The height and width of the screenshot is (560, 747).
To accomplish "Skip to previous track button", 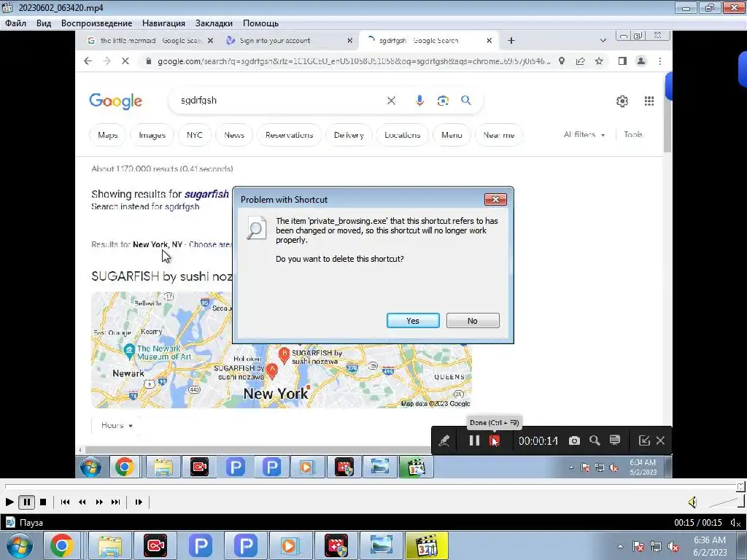I will (x=65, y=502).
